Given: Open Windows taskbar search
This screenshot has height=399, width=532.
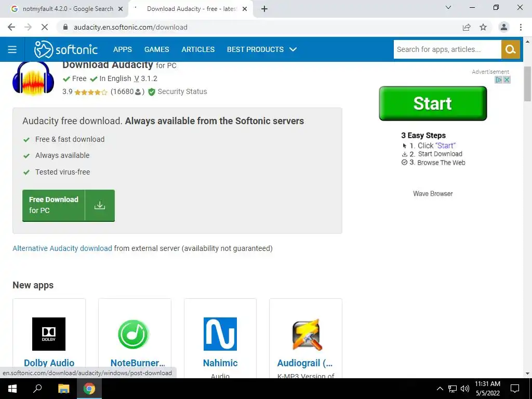Looking at the screenshot, I should (x=37, y=389).
